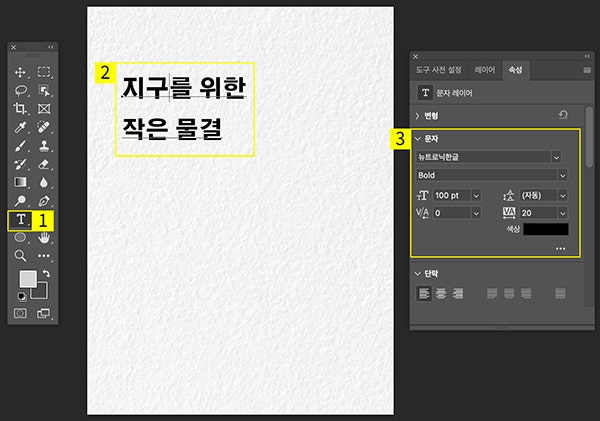The height and width of the screenshot is (421, 600).
Task: Justify paragraph with last line centered
Action: tap(509, 294)
